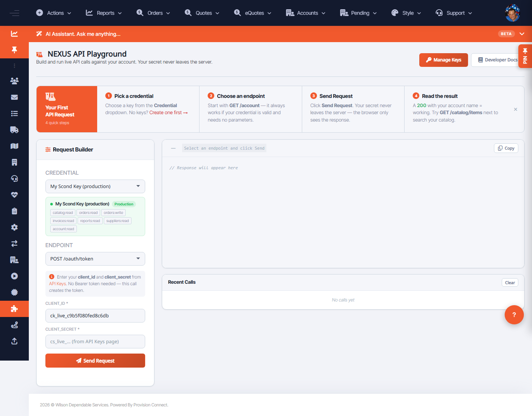Click the orange help question mark button

coord(514,315)
